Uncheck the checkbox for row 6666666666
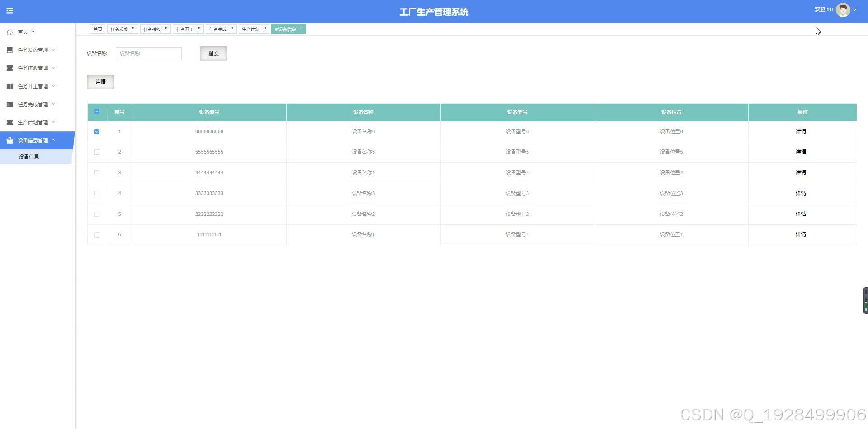868x429 pixels. [x=97, y=131]
